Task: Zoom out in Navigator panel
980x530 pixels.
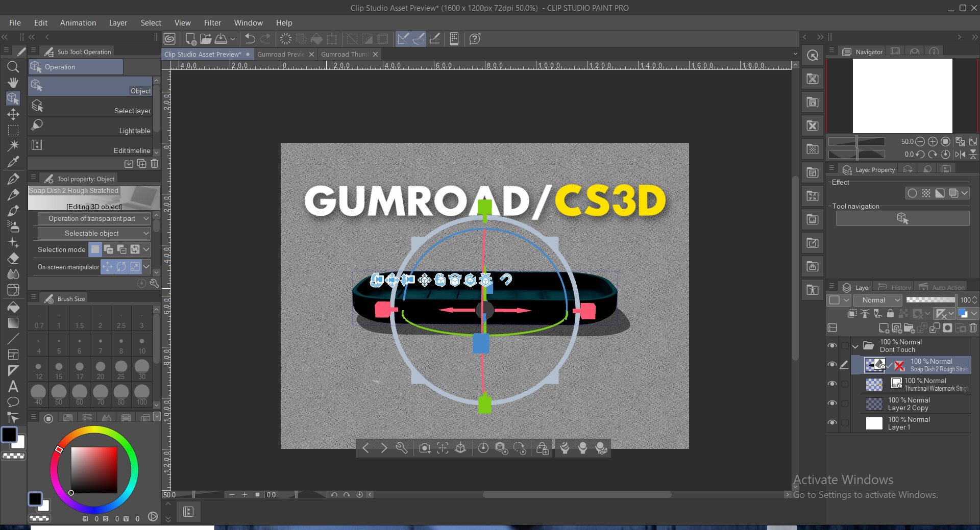Action: point(920,141)
